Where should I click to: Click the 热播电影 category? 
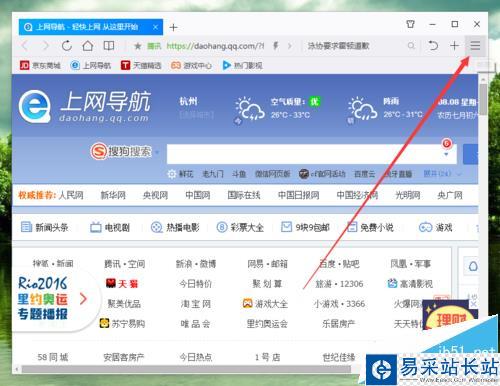pos(175,227)
